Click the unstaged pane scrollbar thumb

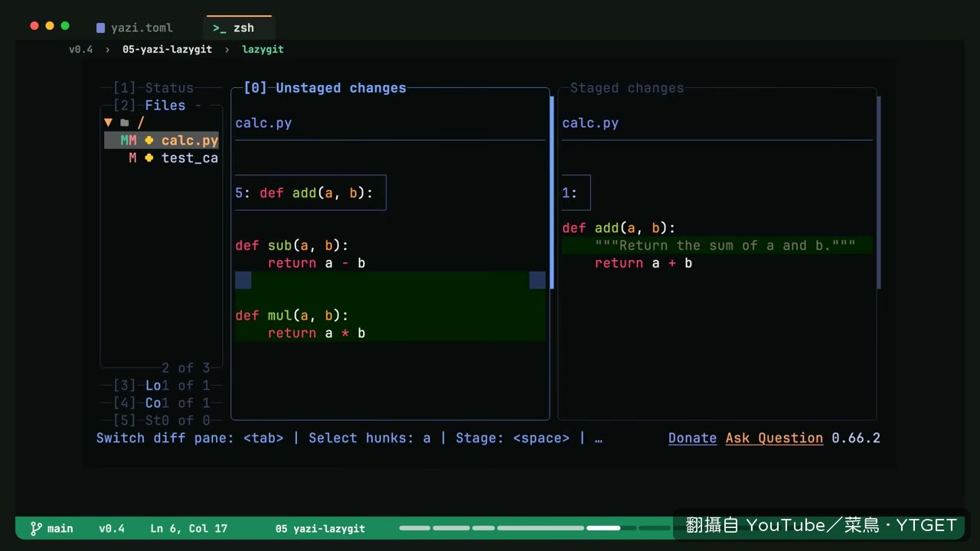[x=551, y=192]
